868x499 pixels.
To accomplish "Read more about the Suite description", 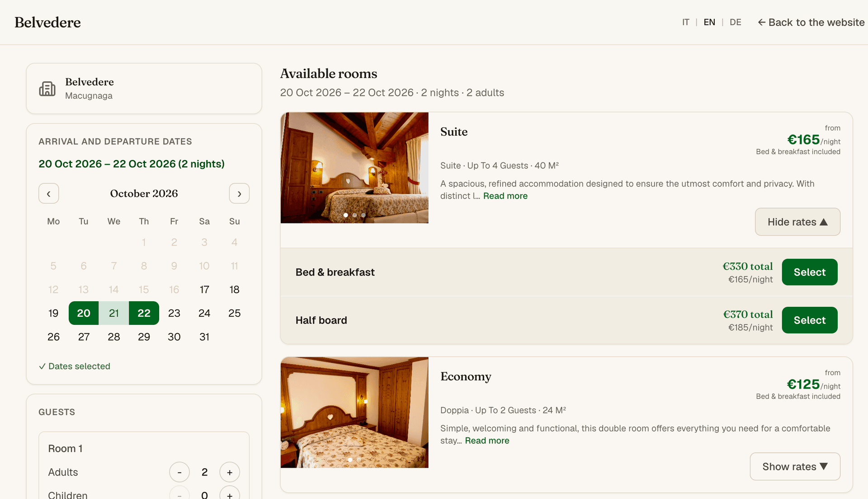I will [x=505, y=196].
